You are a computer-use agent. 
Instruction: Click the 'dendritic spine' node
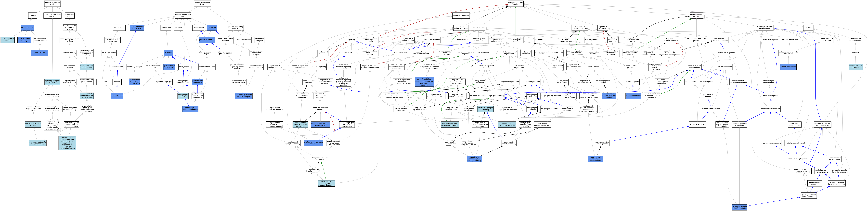click(x=117, y=96)
